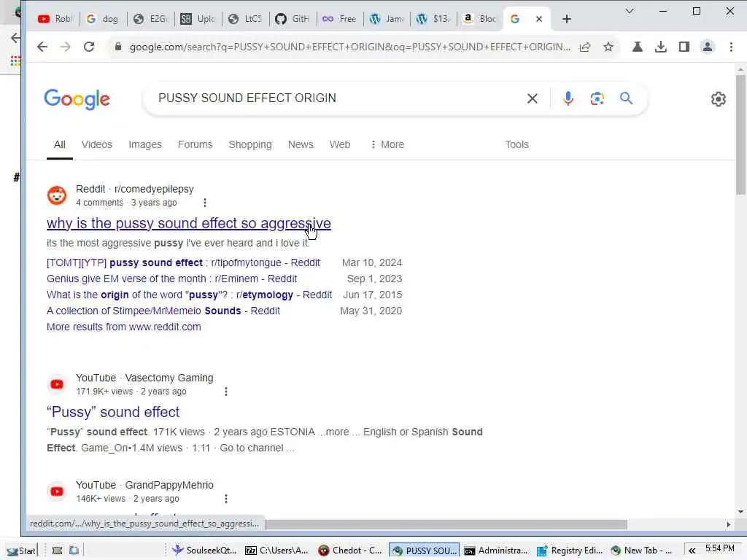Image resolution: width=747 pixels, height=560 pixels.
Task: Open tab search chevron dropdown
Action: (630, 11)
